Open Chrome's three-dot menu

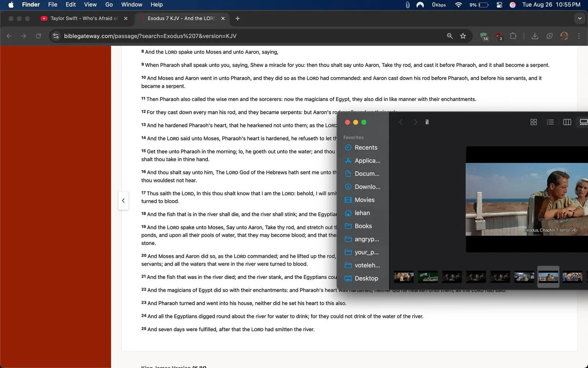coord(579,36)
